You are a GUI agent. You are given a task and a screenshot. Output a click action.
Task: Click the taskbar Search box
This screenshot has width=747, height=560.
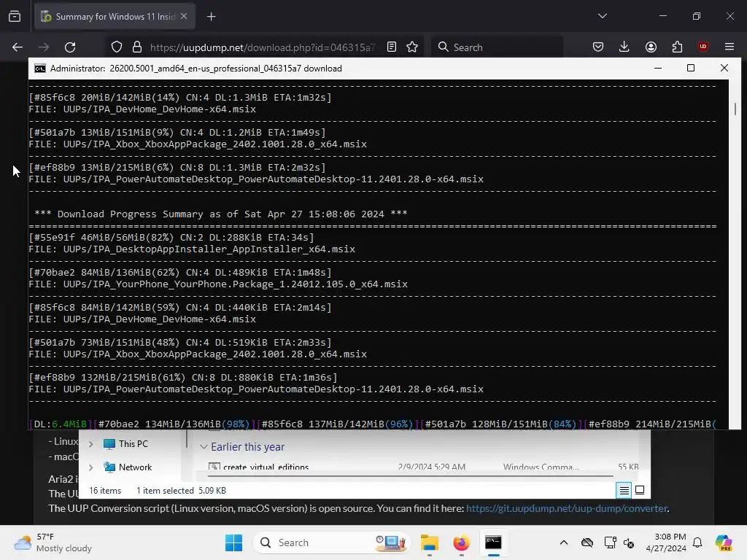[332, 542]
